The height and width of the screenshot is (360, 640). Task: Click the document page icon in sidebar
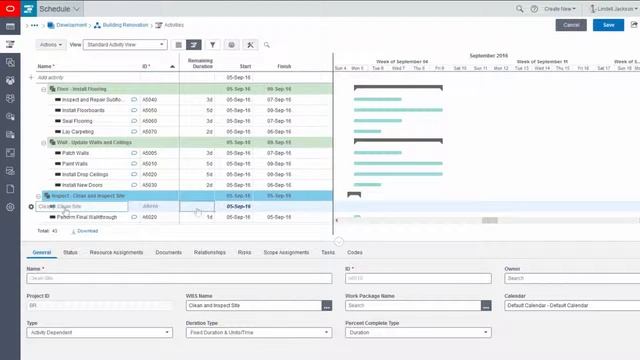10,189
